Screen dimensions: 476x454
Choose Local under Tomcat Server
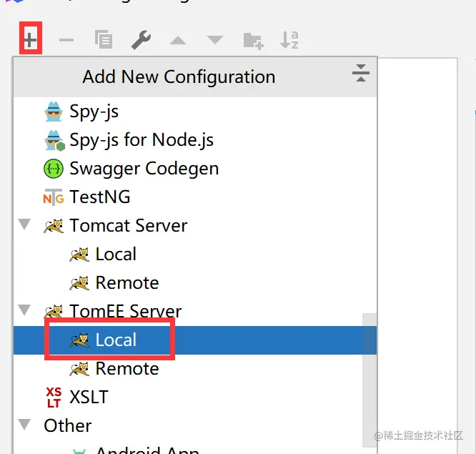[195, 255]
